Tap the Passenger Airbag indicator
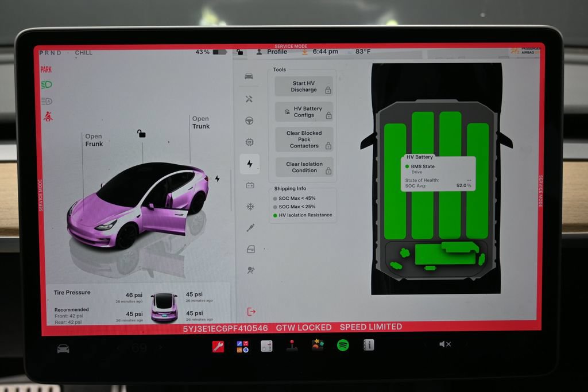This screenshot has height=392, width=588. (526, 51)
